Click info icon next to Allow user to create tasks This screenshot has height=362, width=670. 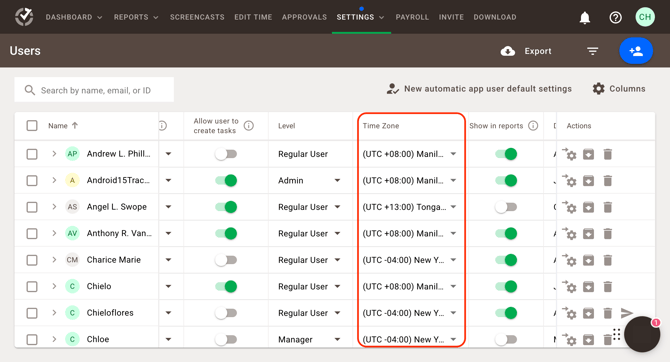[x=249, y=126]
